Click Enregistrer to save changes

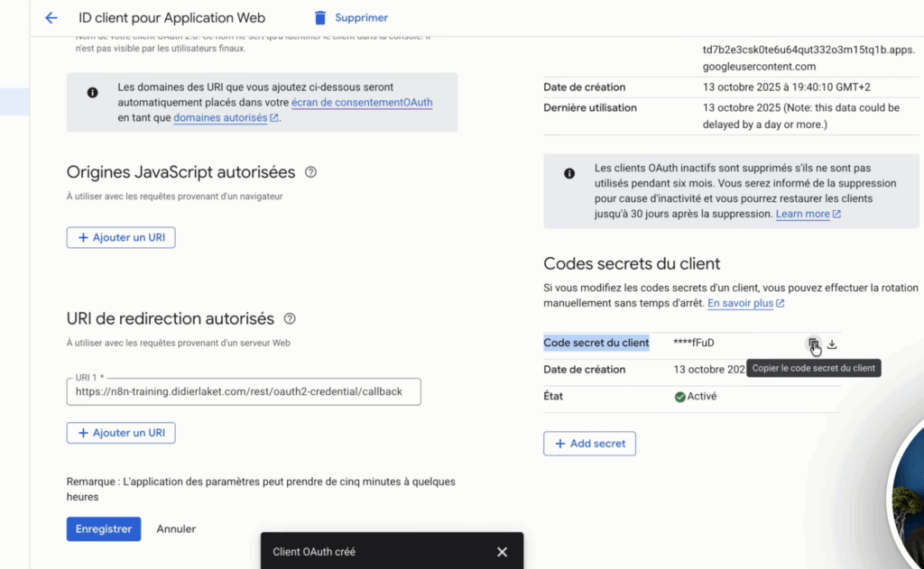point(103,528)
